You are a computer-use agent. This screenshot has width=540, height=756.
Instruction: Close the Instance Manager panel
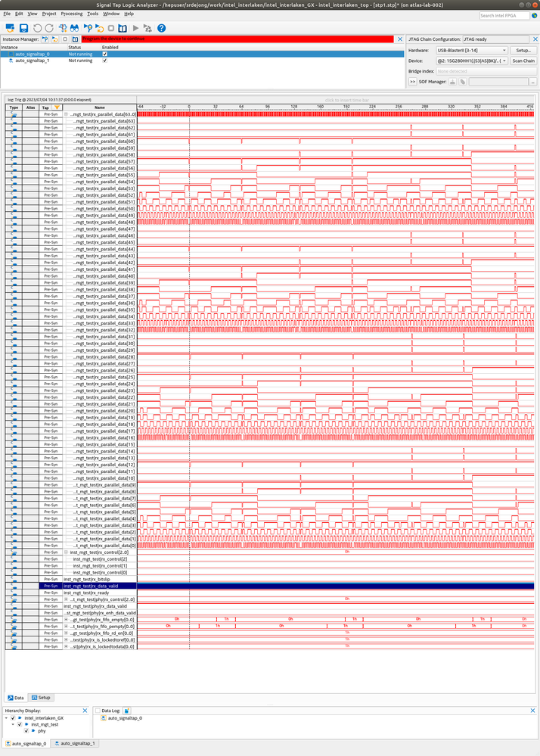click(x=400, y=39)
